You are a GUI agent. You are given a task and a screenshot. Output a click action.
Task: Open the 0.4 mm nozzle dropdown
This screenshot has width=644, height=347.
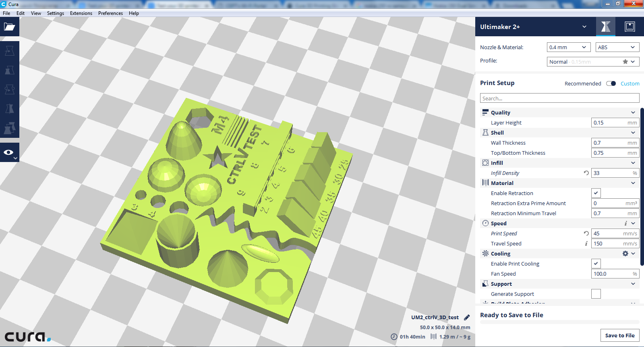point(569,47)
